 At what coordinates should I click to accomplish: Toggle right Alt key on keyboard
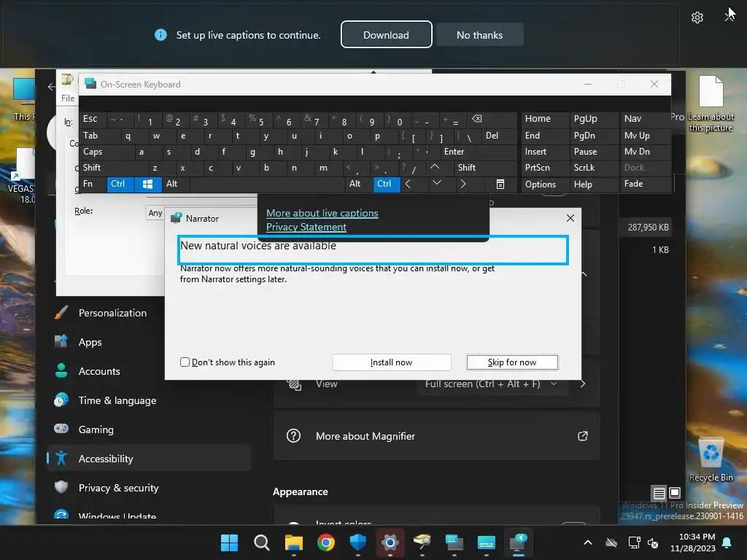click(359, 184)
